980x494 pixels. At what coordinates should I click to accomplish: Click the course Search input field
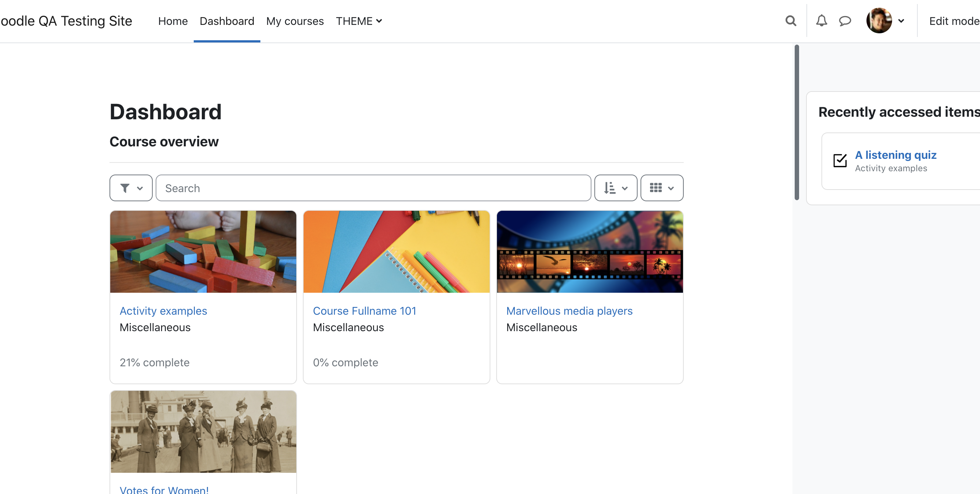pos(373,188)
